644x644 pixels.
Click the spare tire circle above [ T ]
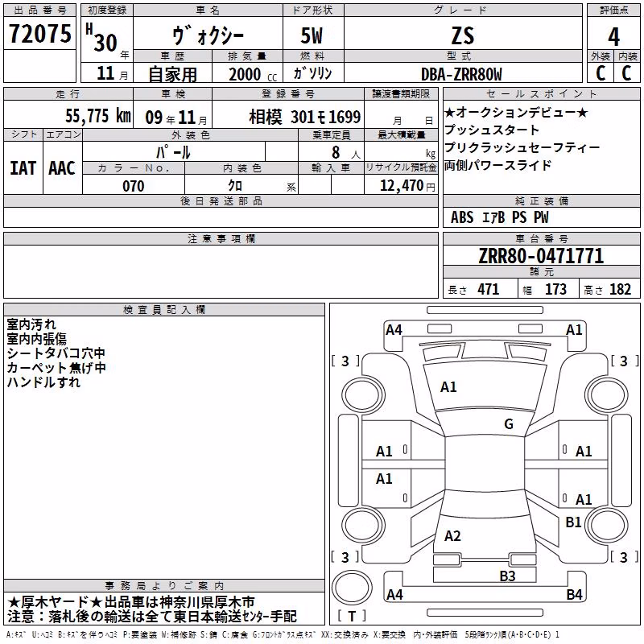pos(352,587)
